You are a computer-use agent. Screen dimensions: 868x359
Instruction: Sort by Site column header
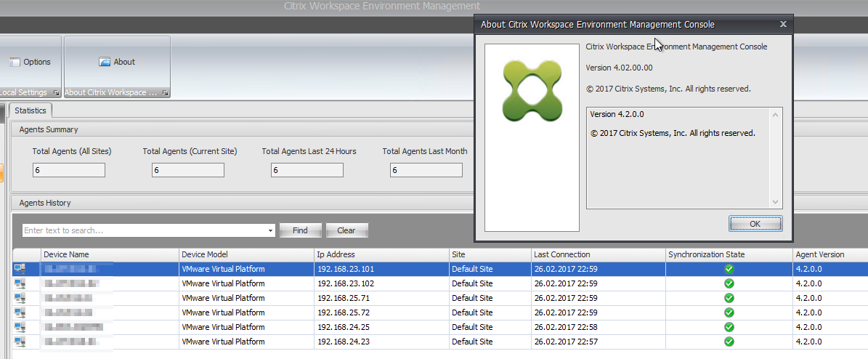490,254
